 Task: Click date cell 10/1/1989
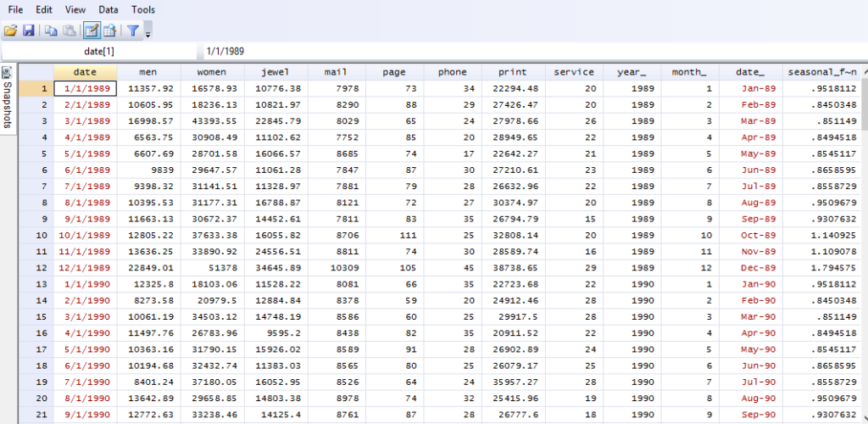point(86,235)
